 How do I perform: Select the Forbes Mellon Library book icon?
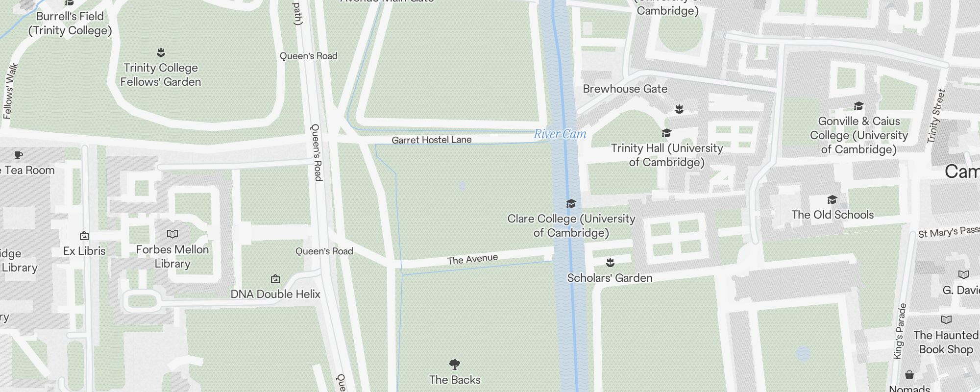pos(172,234)
